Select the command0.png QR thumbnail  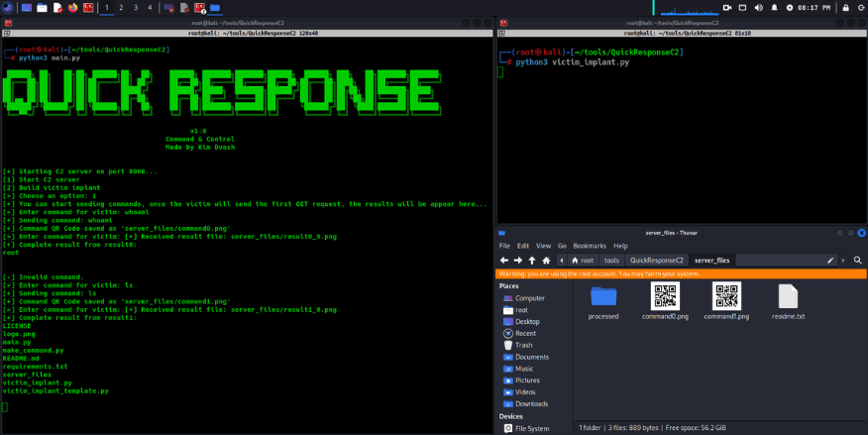pos(665,295)
